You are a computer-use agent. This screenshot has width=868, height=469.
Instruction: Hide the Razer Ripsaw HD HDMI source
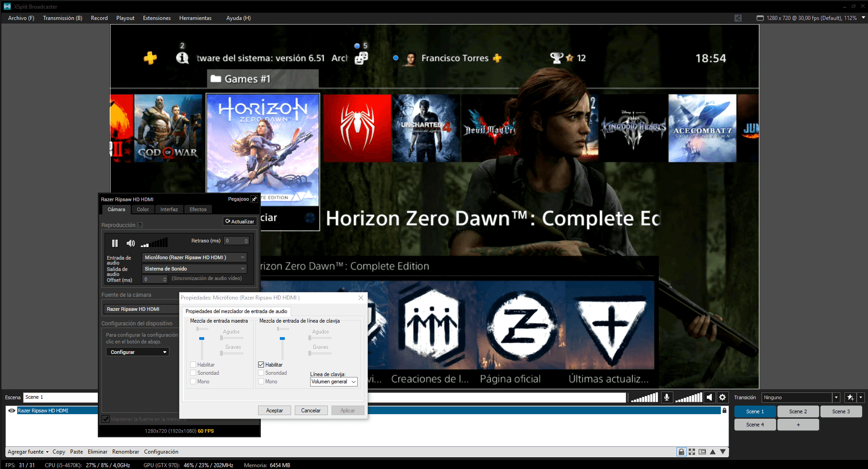12,411
